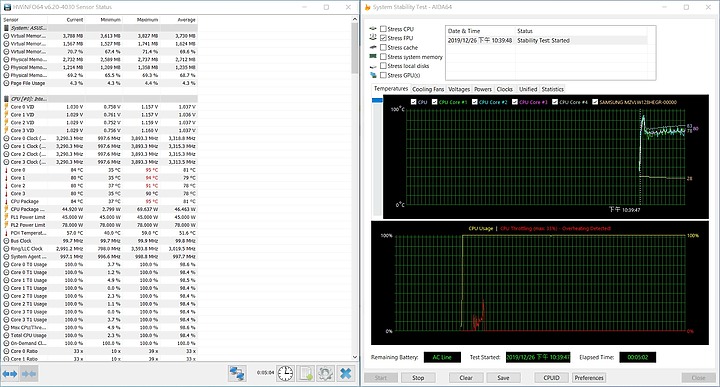
Task: Click the Page File Usage icon
Action: pos(6,83)
